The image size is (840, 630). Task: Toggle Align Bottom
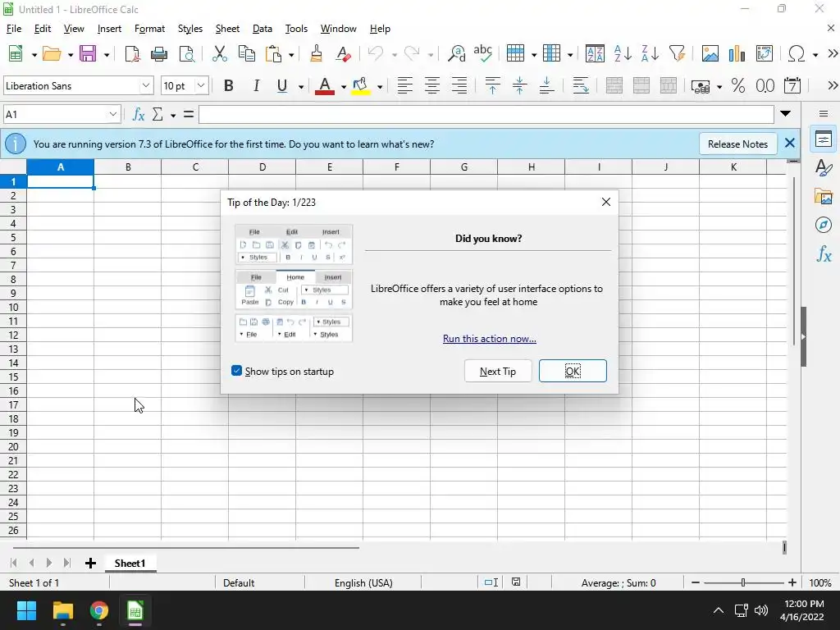click(x=546, y=85)
